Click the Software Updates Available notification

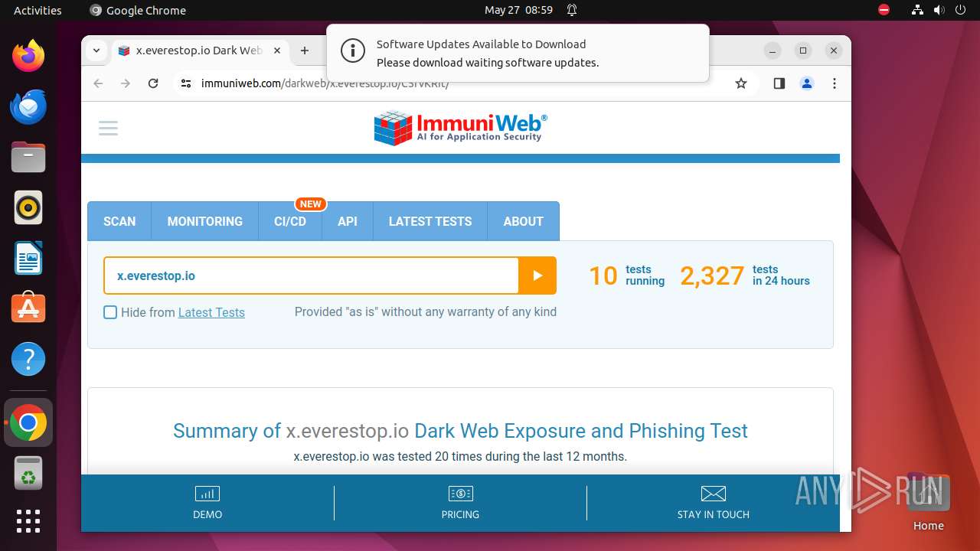pos(518,53)
